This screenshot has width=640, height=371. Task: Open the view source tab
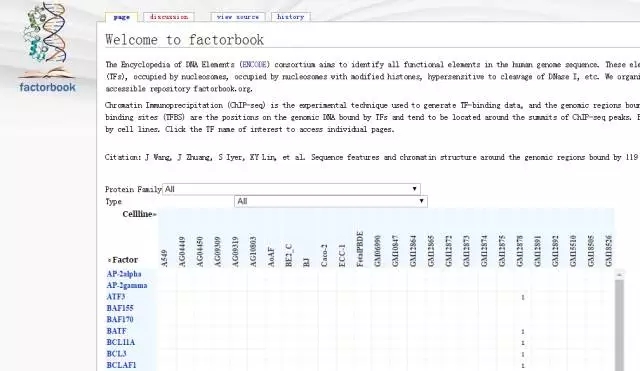pyautogui.click(x=238, y=17)
